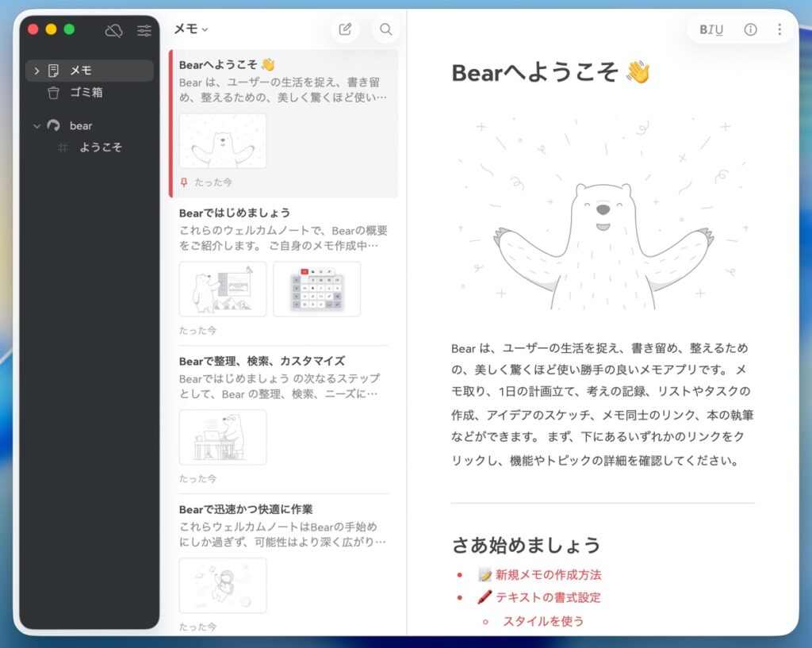Select the ようこそ tag in sidebar
The height and width of the screenshot is (648, 812).
pos(100,147)
